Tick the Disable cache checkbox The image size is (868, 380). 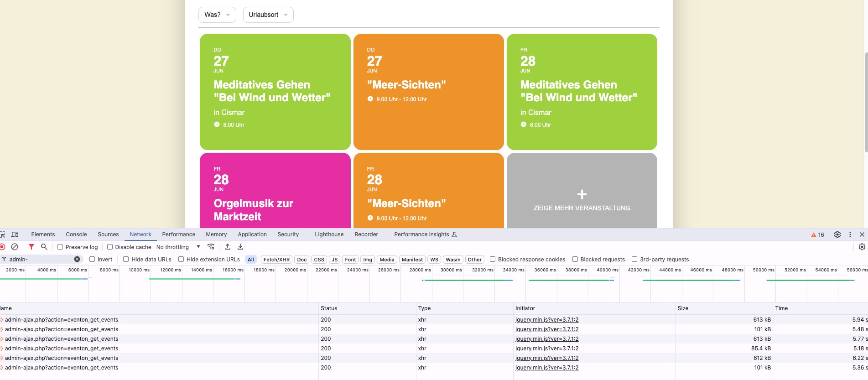[x=109, y=247]
